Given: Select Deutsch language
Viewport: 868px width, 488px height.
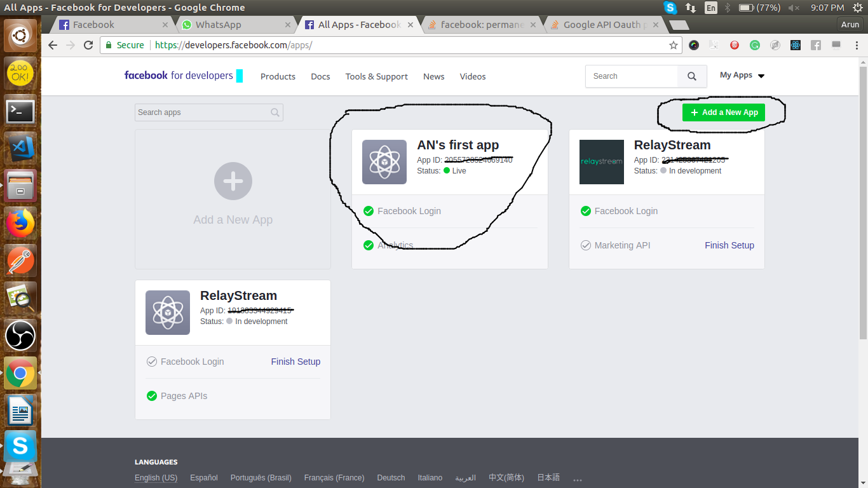Looking at the screenshot, I should [x=391, y=478].
